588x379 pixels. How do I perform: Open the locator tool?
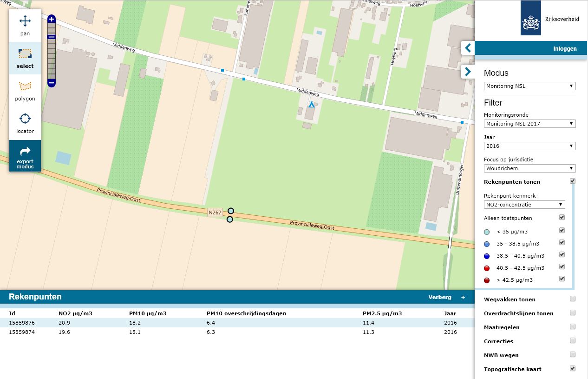tap(25, 123)
